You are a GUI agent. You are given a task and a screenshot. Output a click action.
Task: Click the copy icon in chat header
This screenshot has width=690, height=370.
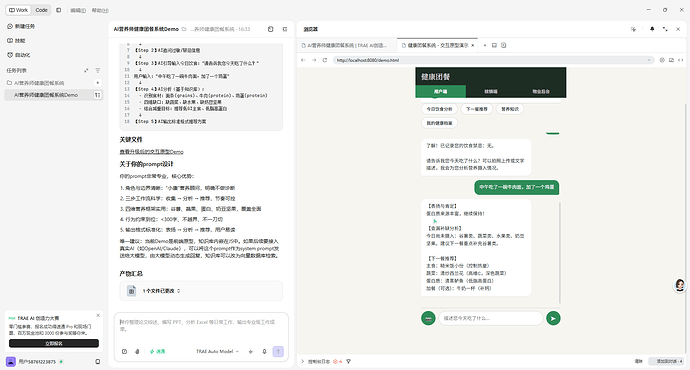[x=271, y=29]
